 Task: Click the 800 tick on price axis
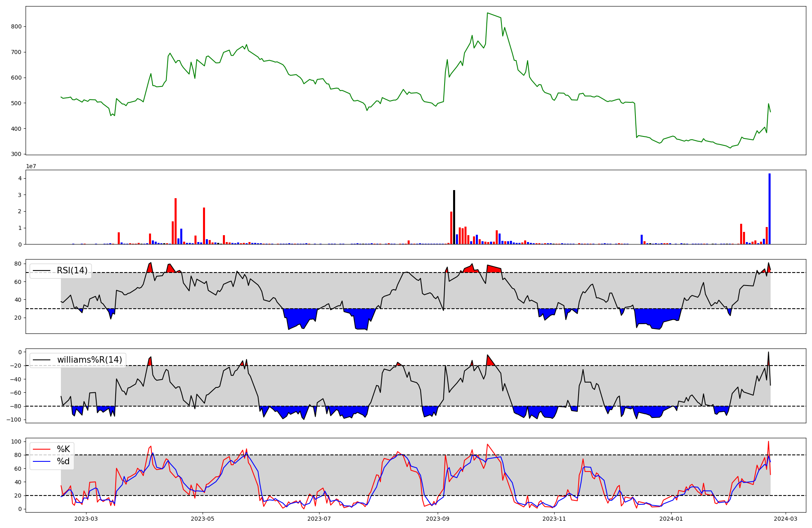[16, 26]
